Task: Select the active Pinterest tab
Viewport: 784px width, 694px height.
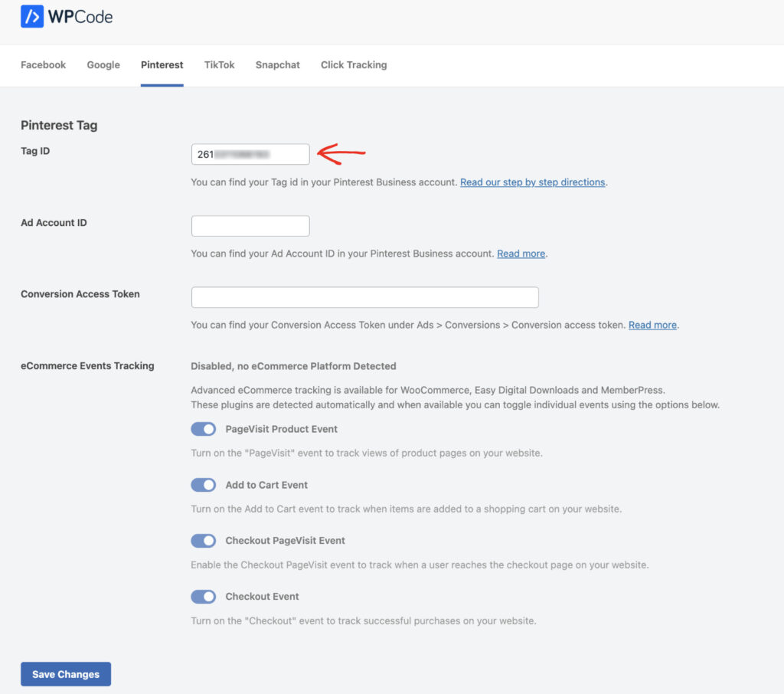Action: click(162, 65)
